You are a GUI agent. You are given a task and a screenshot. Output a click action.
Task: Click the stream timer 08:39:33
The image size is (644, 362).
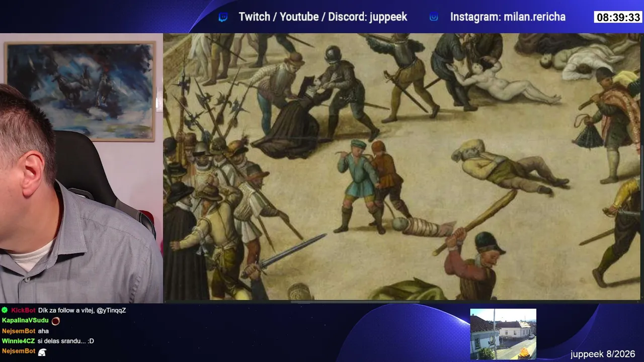point(618,18)
